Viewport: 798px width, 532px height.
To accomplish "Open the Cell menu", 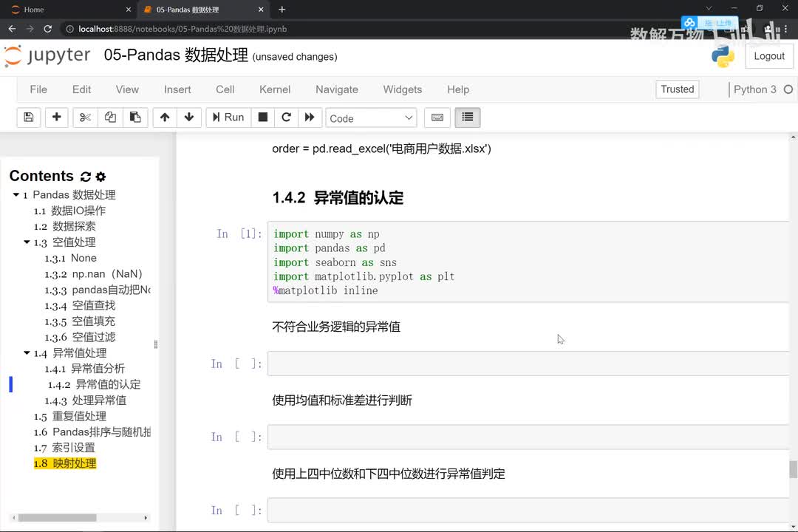I will (225, 89).
